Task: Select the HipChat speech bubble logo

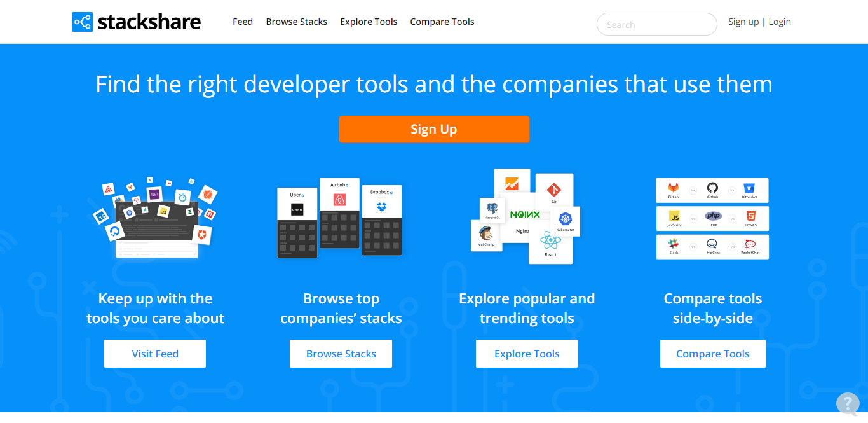Action: point(712,244)
